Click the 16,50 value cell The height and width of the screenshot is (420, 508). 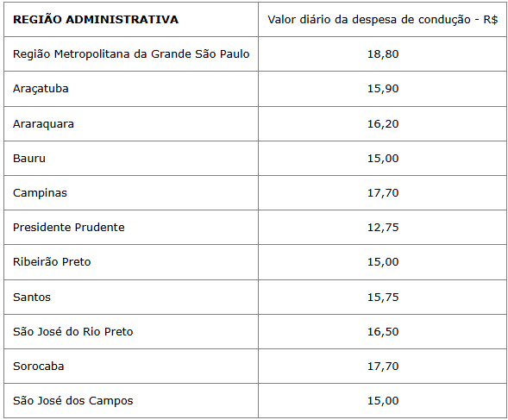[x=382, y=331]
